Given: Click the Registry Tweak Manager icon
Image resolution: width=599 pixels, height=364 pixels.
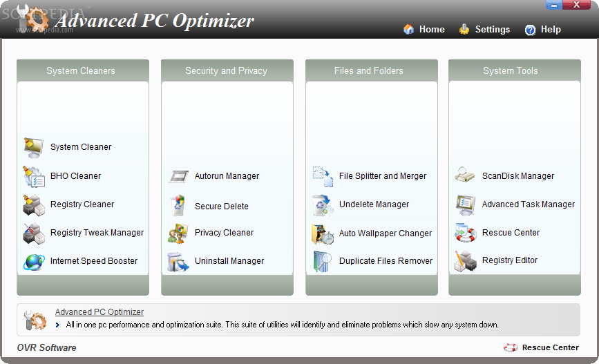Looking at the screenshot, I should pyautogui.click(x=34, y=233).
